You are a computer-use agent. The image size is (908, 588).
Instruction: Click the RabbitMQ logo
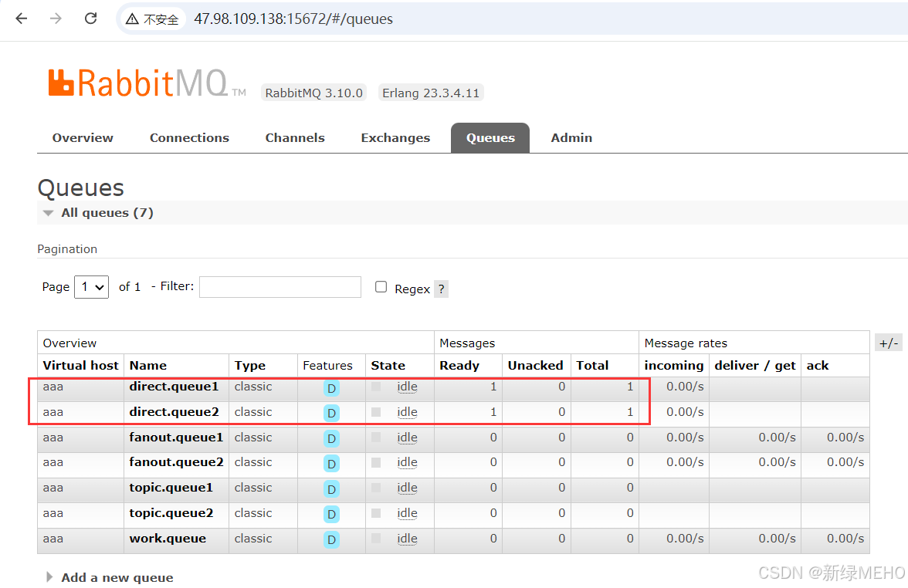point(147,83)
